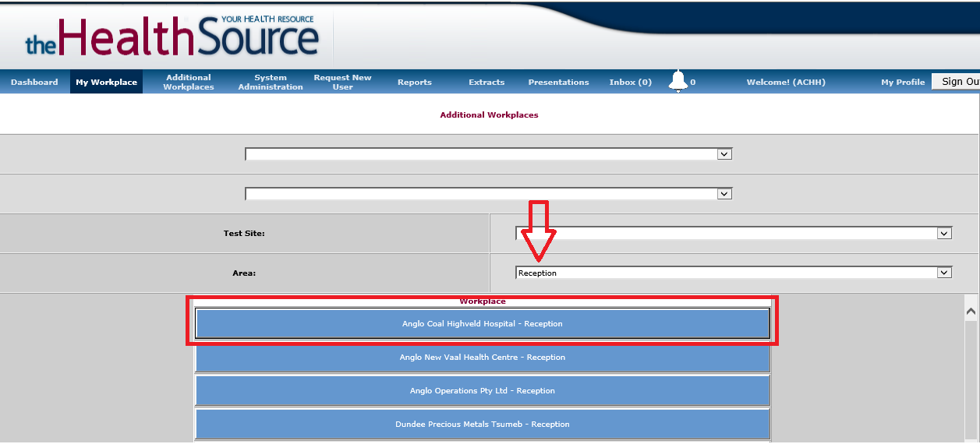
Task: Select Dundee Precious Metals Tsumeb - Reception
Action: [483, 424]
